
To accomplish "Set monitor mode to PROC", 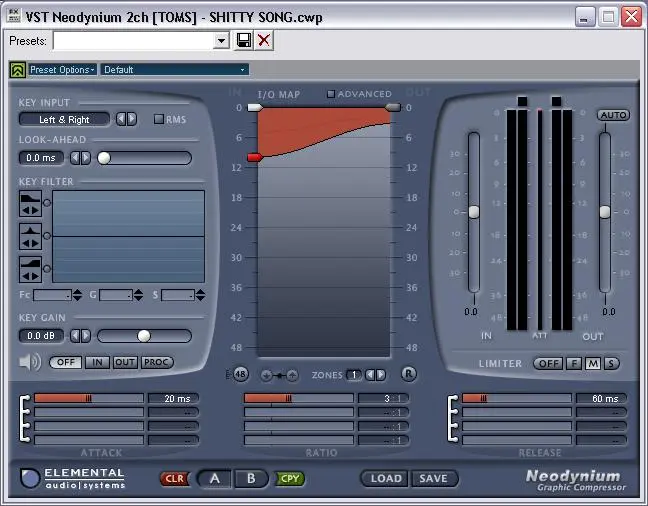I will pos(157,363).
